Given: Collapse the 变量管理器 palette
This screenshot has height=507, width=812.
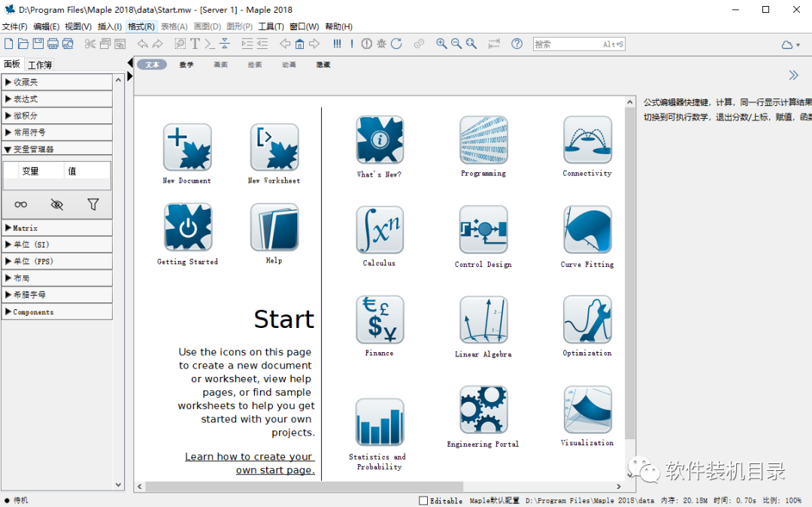Looking at the screenshot, I should click(57, 149).
